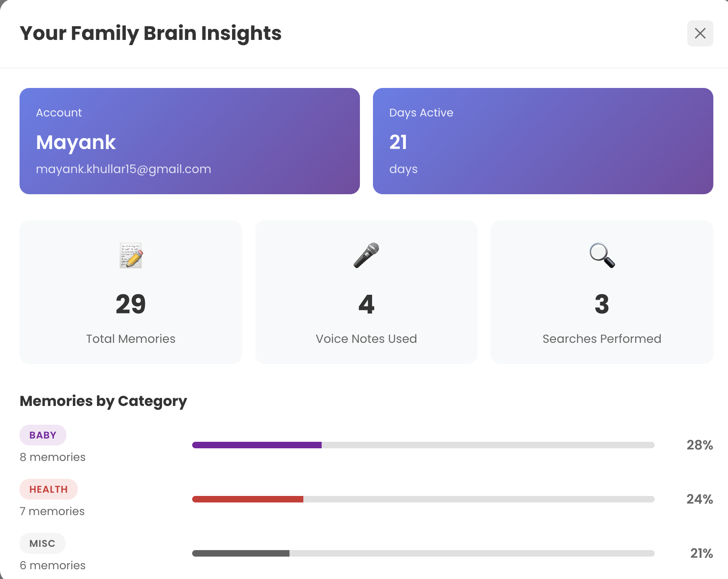Select the MISC category badge
This screenshot has width=728, height=579.
click(42, 543)
